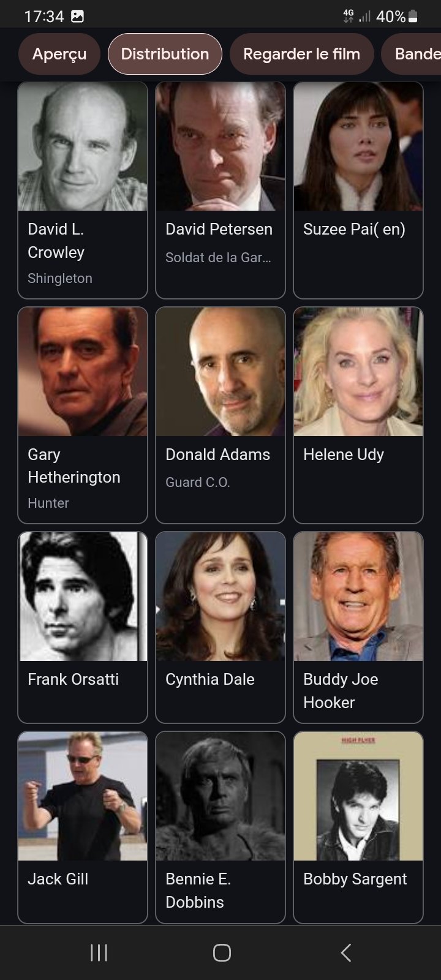Tap David Petersen's portrait thumbnail
Screen dimensions: 441x980
click(x=221, y=146)
